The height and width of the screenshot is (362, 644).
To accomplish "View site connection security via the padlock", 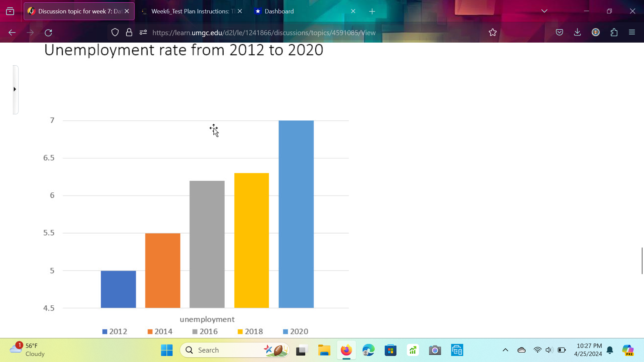I will click(x=129, y=32).
